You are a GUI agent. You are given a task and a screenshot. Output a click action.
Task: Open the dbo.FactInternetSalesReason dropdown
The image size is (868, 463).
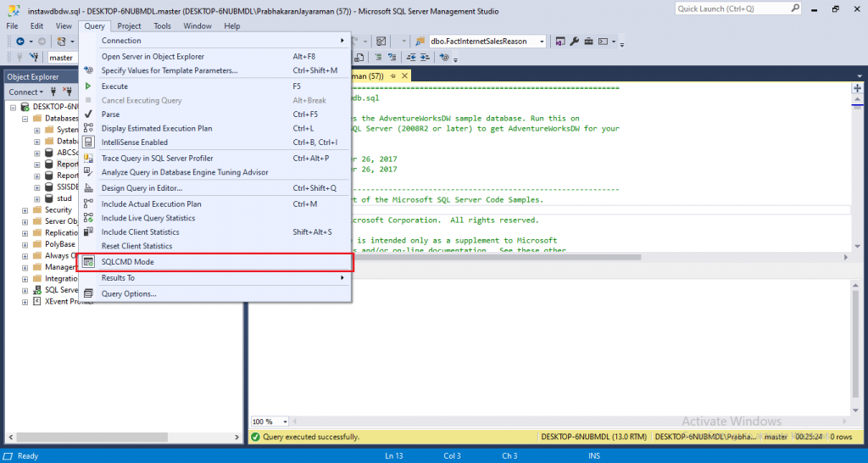pyautogui.click(x=542, y=41)
